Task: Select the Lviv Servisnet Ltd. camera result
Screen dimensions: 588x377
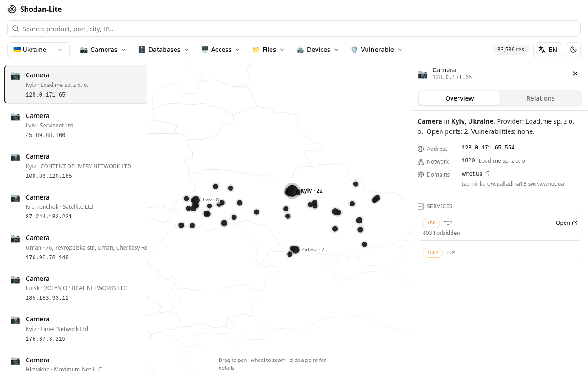Action: coord(75,125)
